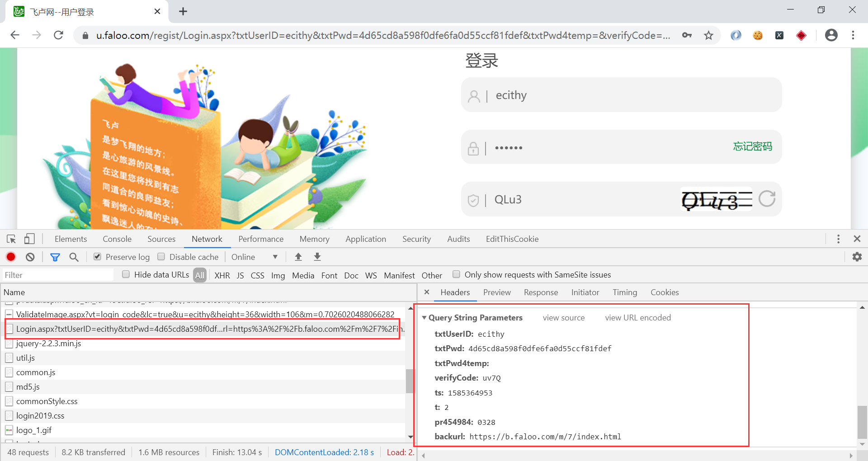This screenshot has width=868, height=461.
Task: Click the saved password key icon
Action: [687, 35]
